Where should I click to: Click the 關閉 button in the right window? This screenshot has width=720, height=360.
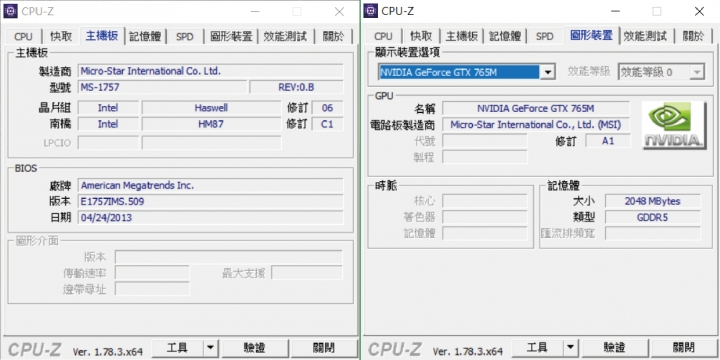pos(684,348)
